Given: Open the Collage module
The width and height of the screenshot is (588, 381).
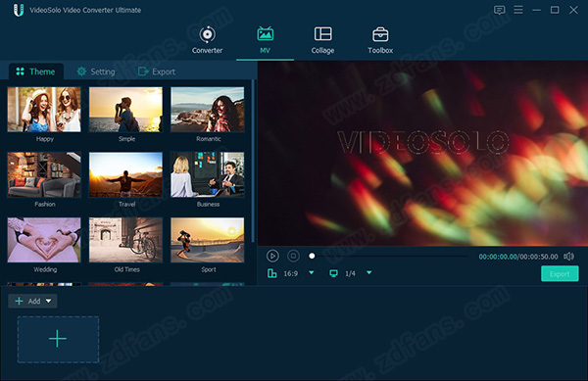Looking at the screenshot, I should [x=322, y=40].
